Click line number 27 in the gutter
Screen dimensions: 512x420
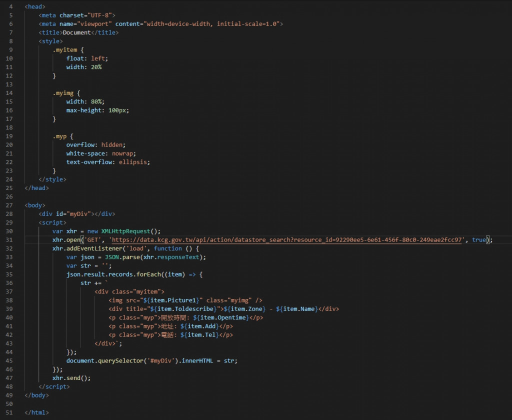pyautogui.click(x=9, y=205)
